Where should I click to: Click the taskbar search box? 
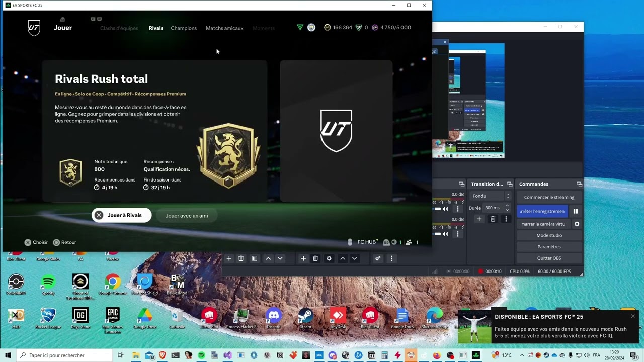tap(64, 355)
